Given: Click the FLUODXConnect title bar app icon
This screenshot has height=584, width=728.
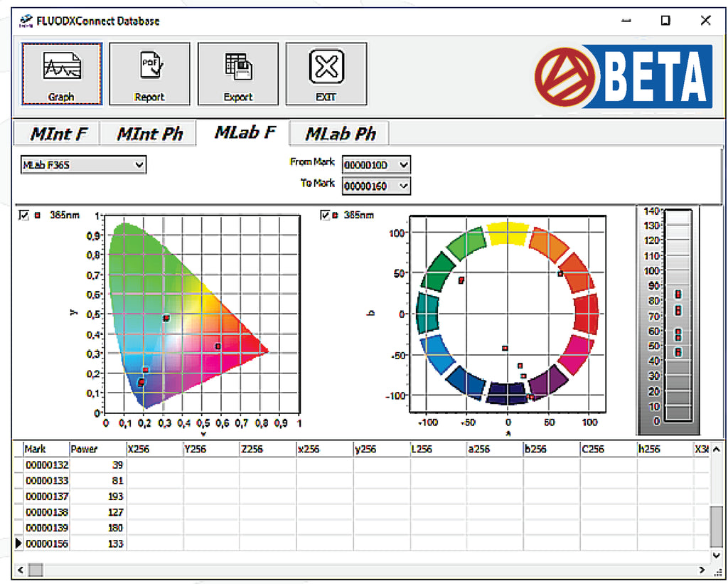Looking at the screenshot, I should 26,21.
